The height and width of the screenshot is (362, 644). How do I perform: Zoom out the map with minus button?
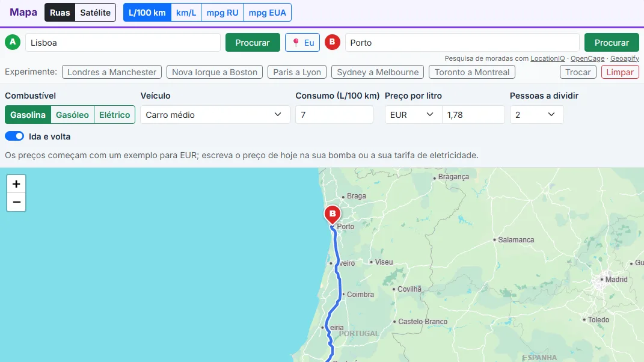coord(16,202)
